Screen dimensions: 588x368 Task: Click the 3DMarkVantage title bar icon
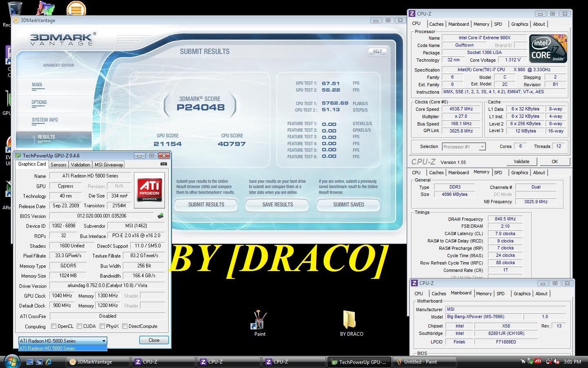pos(16,20)
